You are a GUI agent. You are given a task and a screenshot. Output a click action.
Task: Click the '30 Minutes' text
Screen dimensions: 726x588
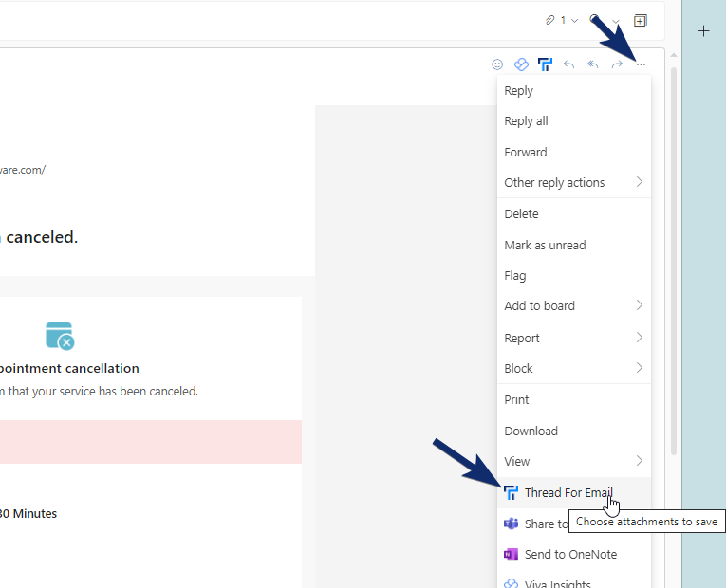tap(28, 514)
